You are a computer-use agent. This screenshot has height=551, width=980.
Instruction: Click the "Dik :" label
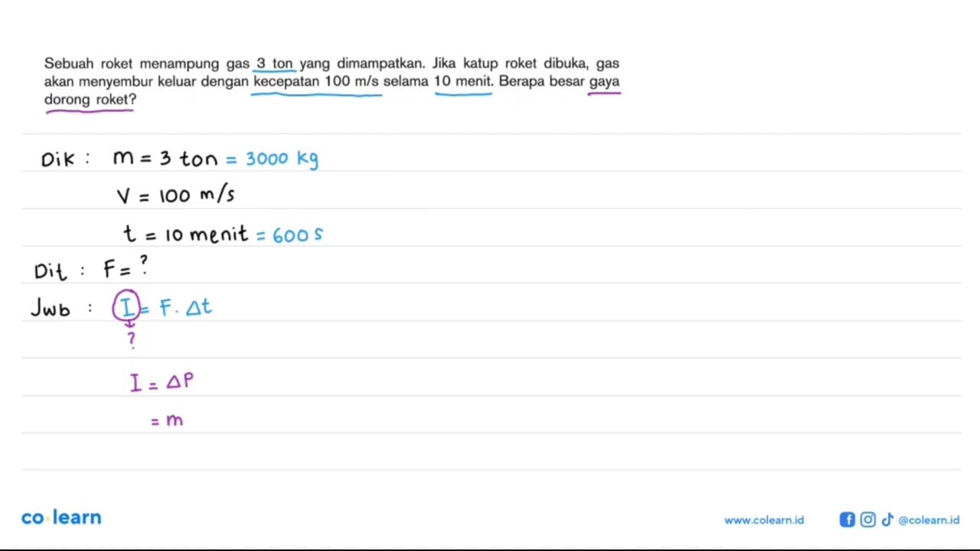(x=66, y=159)
